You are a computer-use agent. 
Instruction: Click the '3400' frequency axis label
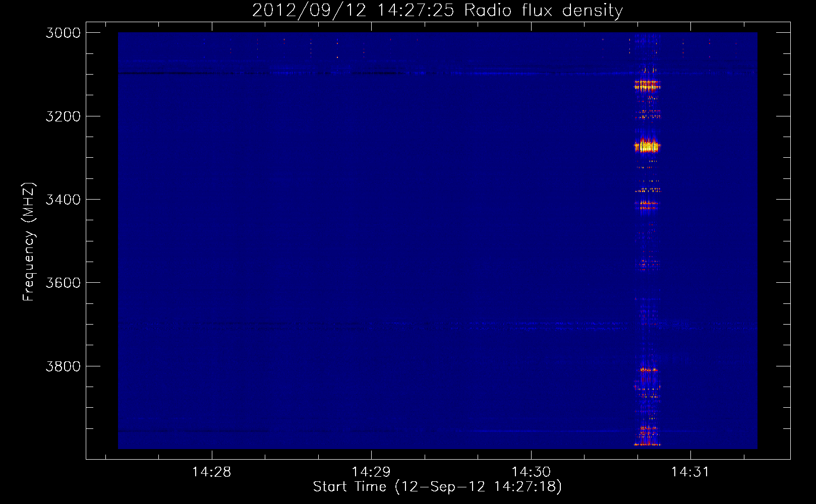63,200
